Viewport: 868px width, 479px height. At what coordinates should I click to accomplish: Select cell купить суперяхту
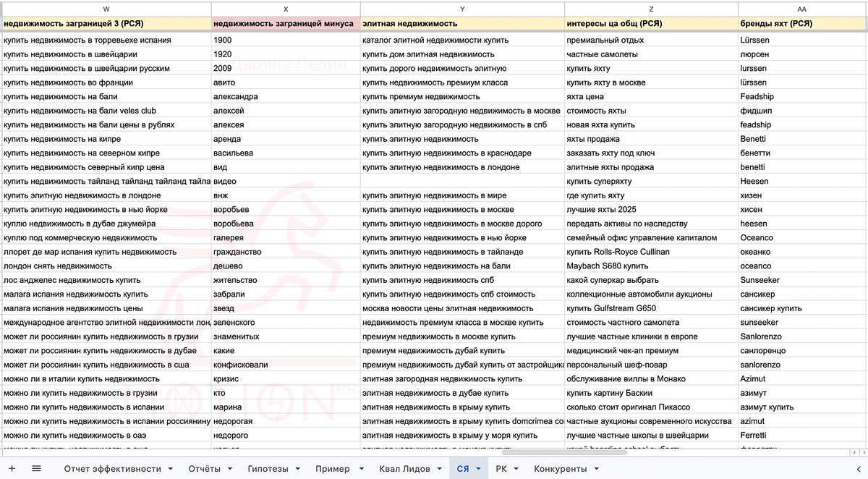[651, 181]
